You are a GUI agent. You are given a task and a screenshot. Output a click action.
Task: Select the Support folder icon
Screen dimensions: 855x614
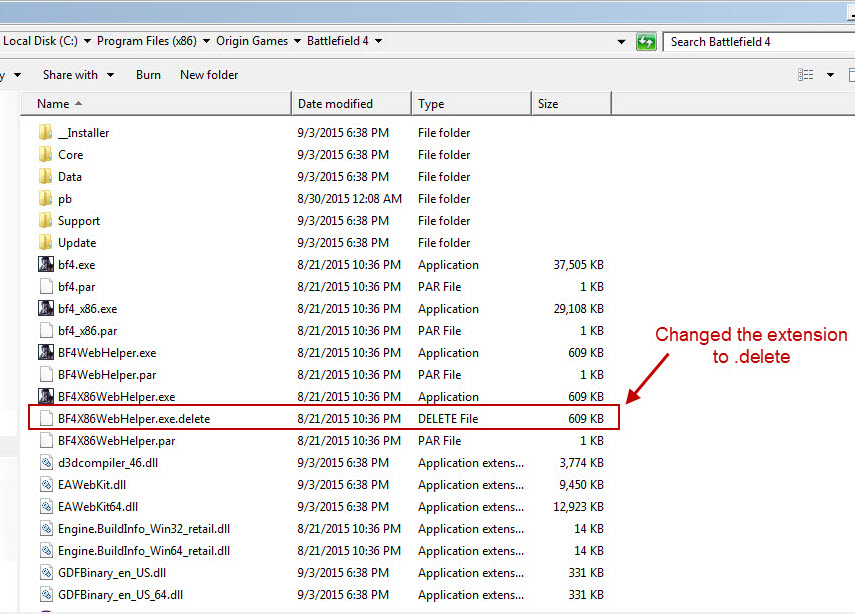(46, 220)
